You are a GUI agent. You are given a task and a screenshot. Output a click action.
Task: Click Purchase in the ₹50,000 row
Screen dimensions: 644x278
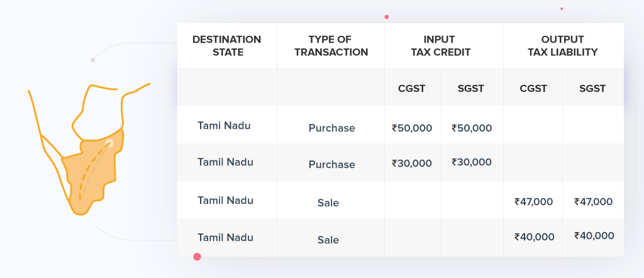coord(331,128)
